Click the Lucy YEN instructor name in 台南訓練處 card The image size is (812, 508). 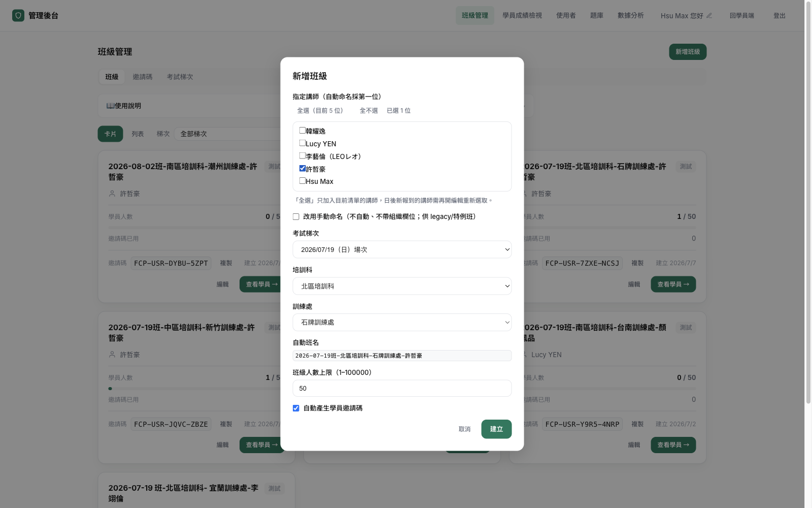point(547,355)
